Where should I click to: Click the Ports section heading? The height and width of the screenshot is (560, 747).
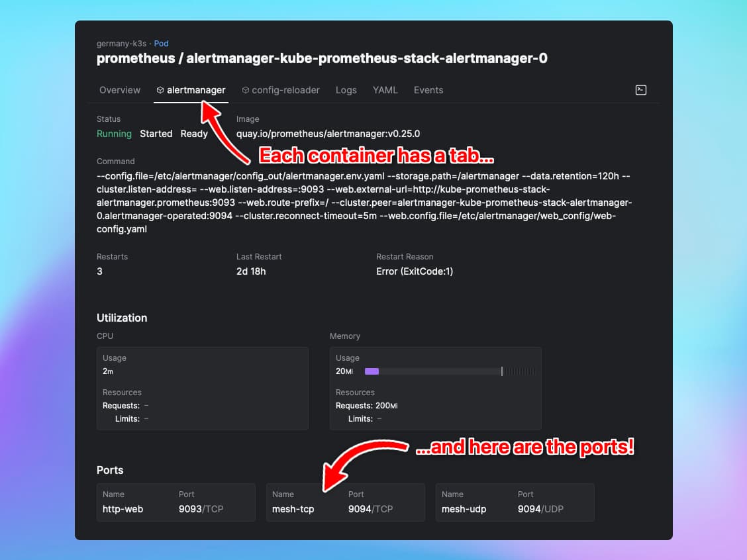[x=110, y=471]
